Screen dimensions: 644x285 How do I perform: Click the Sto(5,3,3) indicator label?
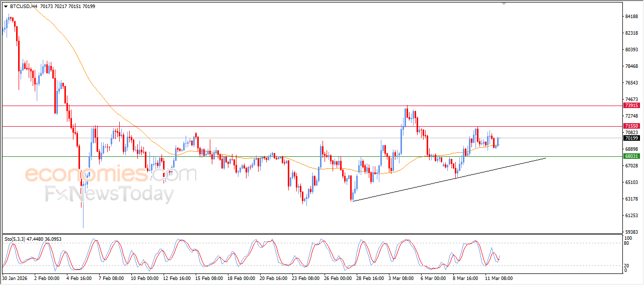coord(15,239)
